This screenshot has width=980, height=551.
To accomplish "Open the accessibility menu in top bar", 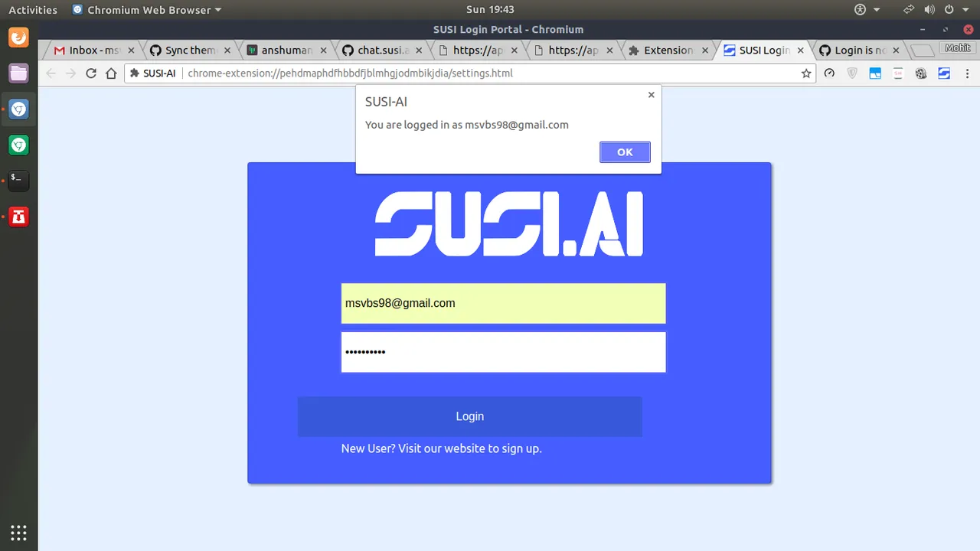I will [867, 10].
